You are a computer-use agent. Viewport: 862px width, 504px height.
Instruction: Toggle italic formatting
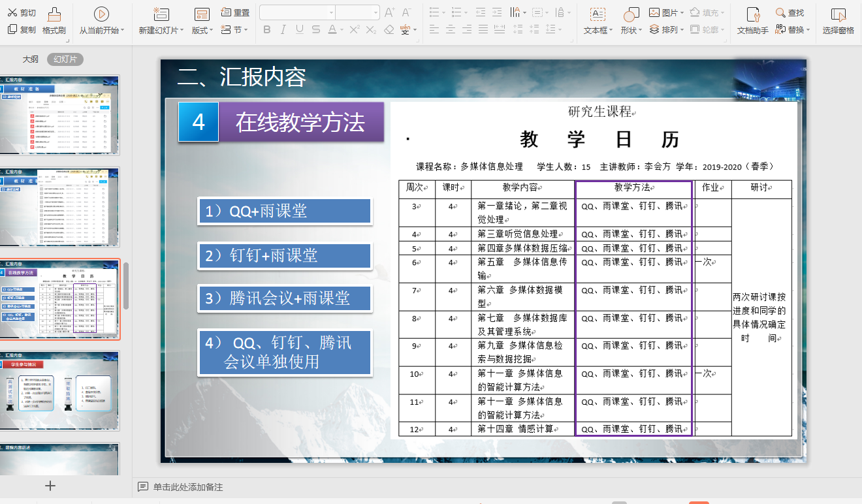(283, 29)
